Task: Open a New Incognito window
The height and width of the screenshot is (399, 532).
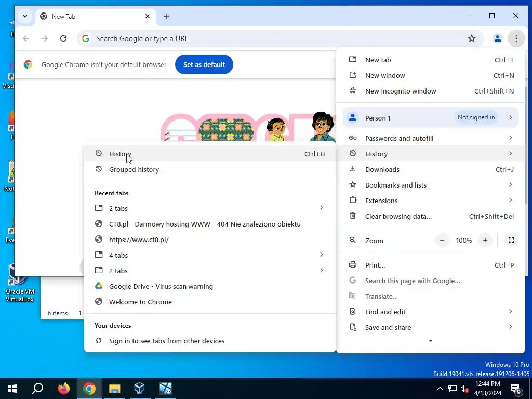Action: (x=431, y=91)
